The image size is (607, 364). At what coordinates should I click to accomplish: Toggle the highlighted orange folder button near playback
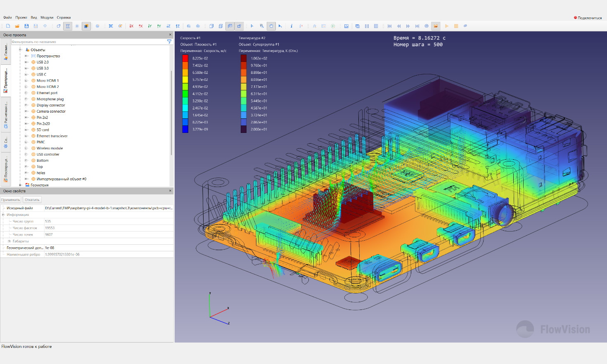pos(436,26)
